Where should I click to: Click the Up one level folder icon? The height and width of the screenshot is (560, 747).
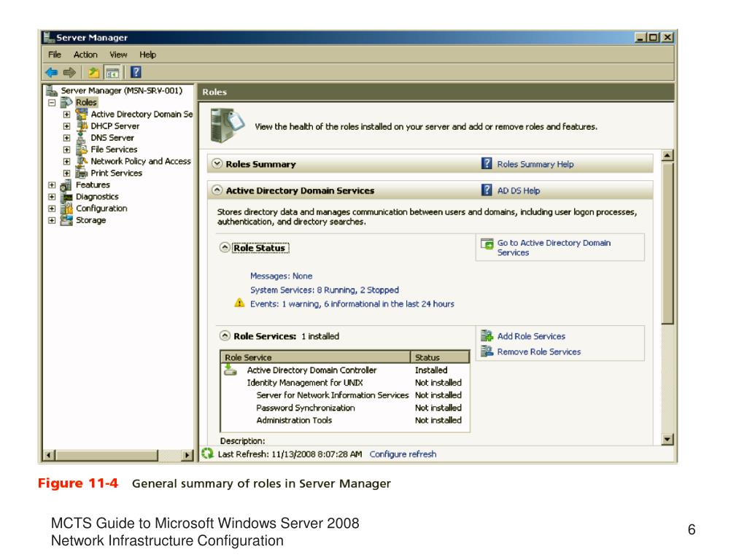tap(94, 72)
